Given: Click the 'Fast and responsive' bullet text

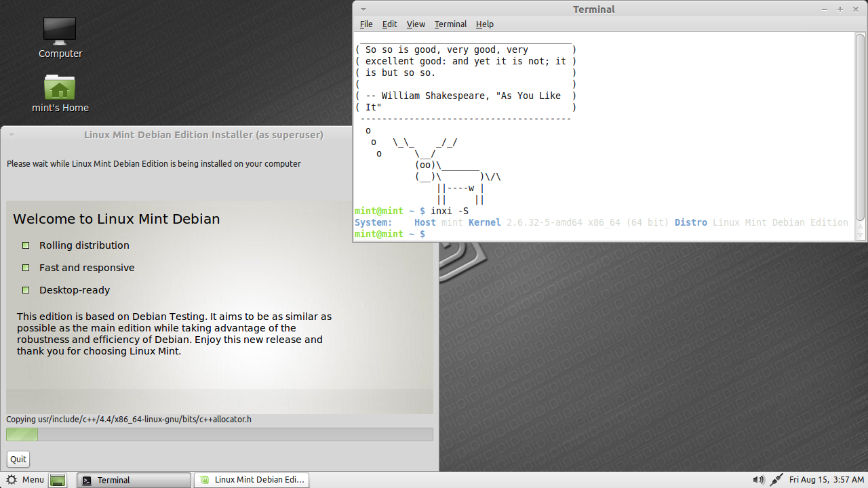Looking at the screenshot, I should 87,268.
